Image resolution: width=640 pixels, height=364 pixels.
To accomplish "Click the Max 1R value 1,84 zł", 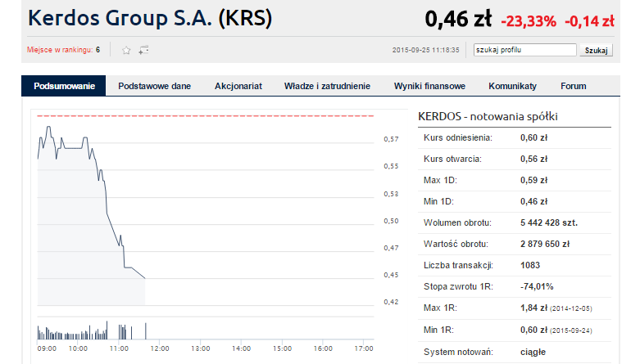I will (533, 308).
